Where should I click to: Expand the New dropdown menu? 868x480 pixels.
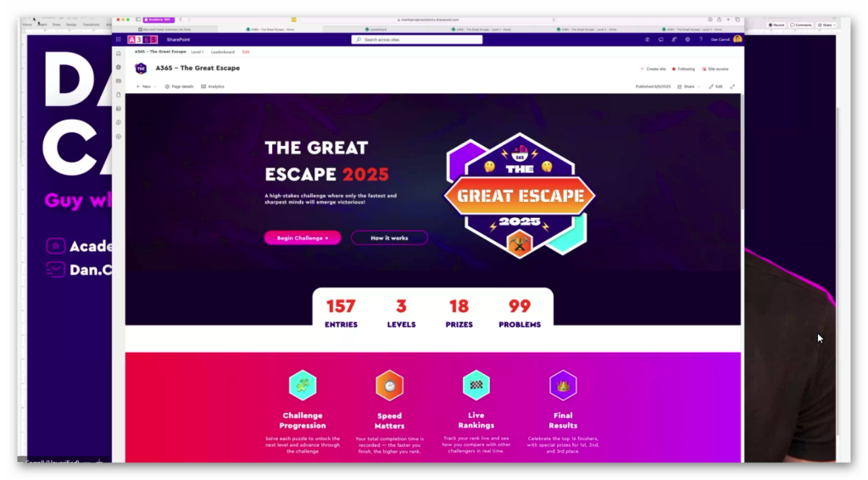click(146, 87)
